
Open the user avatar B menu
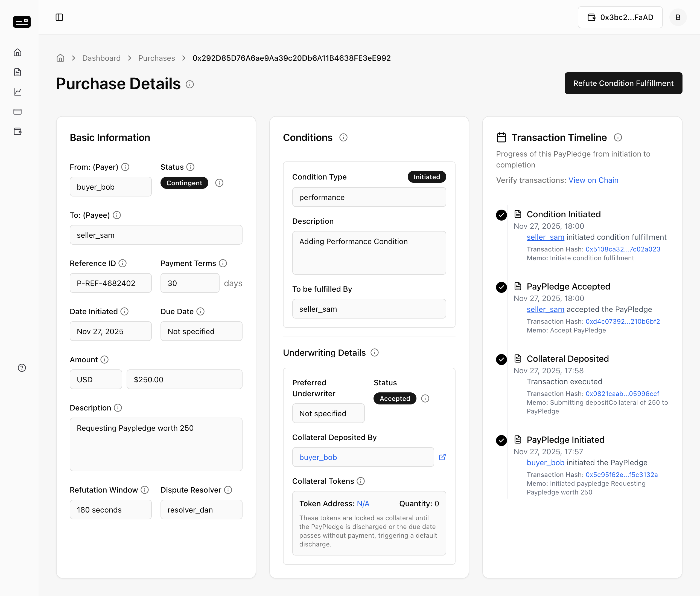point(678,17)
